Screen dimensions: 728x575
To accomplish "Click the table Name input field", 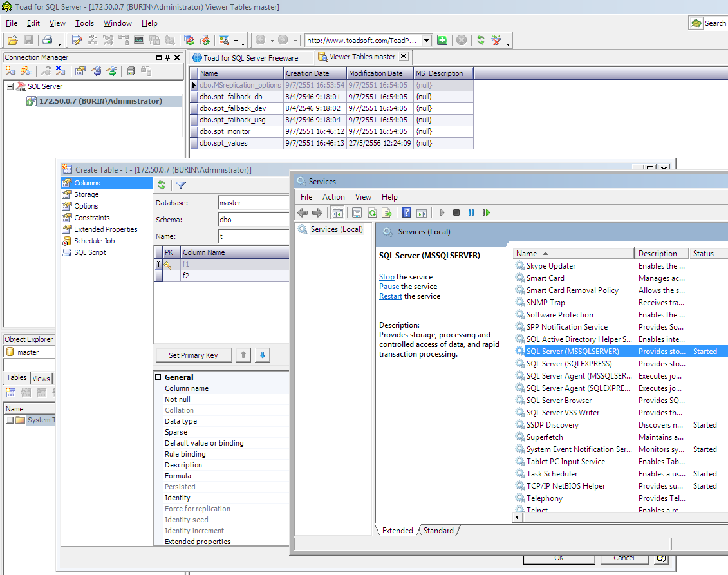I will click(x=254, y=236).
